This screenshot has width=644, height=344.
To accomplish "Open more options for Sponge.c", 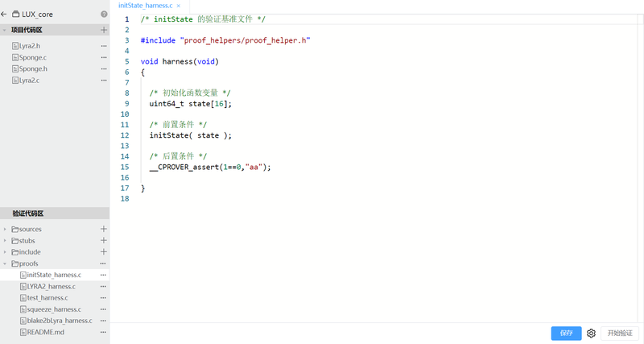I will tap(104, 57).
